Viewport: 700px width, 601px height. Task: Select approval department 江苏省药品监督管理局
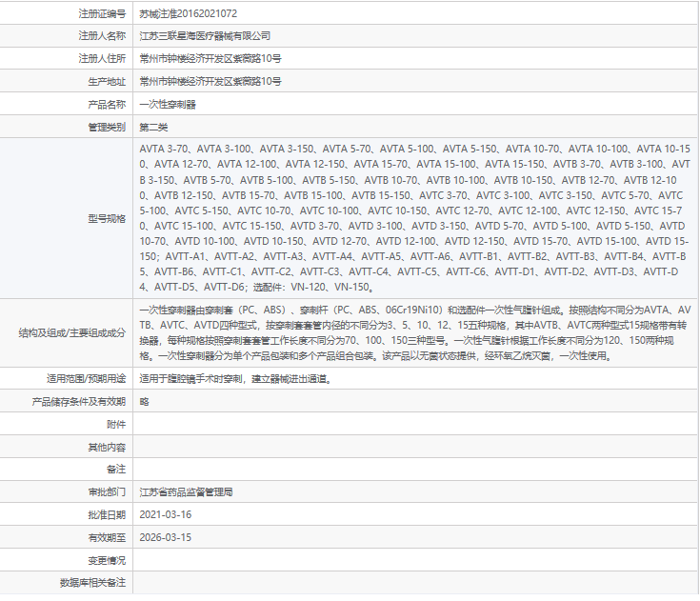[186, 492]
